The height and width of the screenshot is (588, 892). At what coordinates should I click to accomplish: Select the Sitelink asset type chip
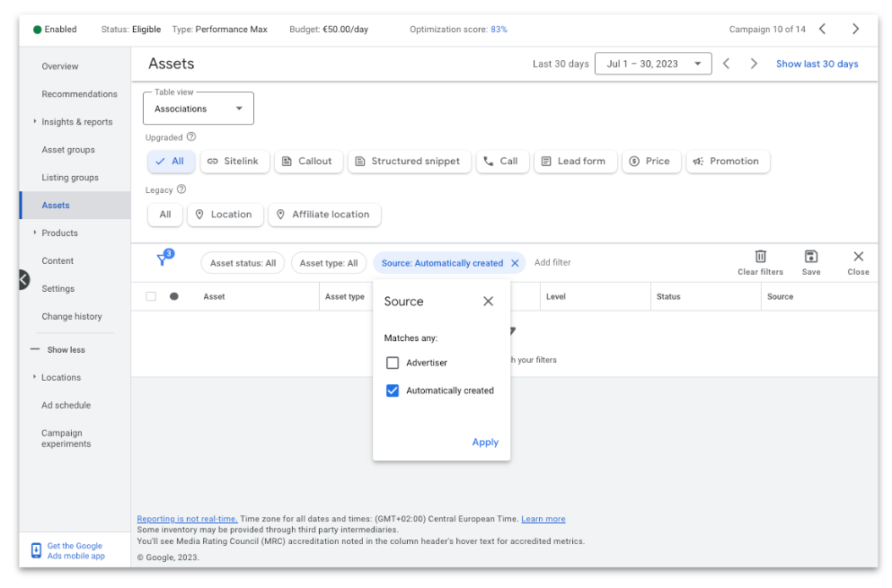point(234,161)
